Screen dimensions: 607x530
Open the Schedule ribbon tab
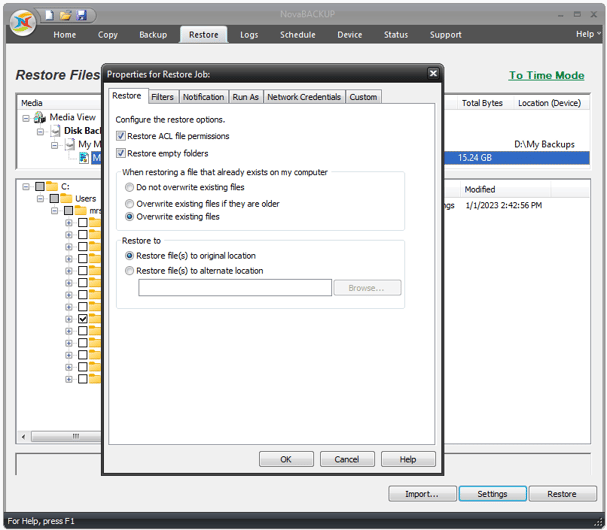pos(298,35)
